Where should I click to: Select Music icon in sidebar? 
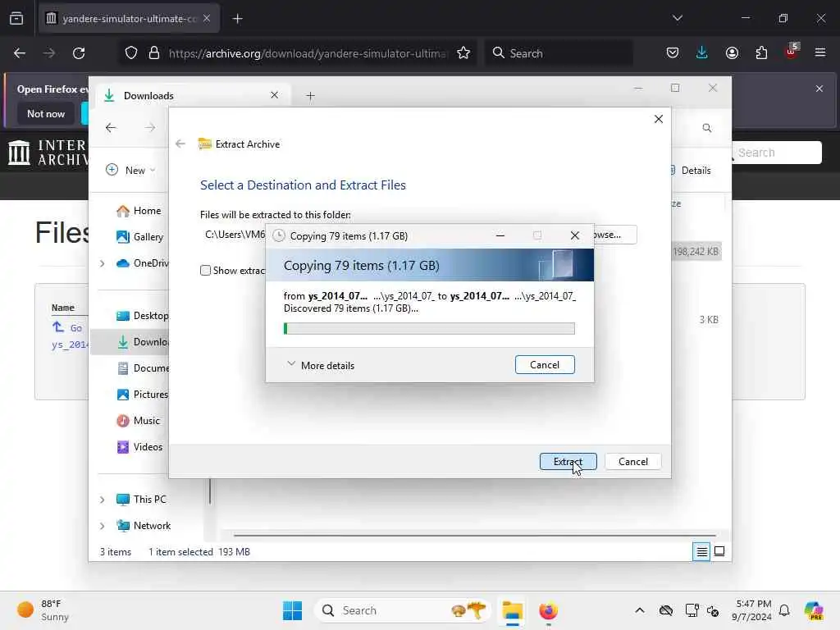click(123, 421)
